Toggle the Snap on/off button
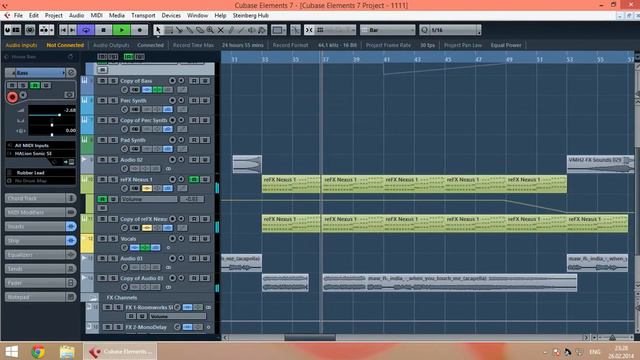This screenshot has width=640, height=360. pos(309,30)
